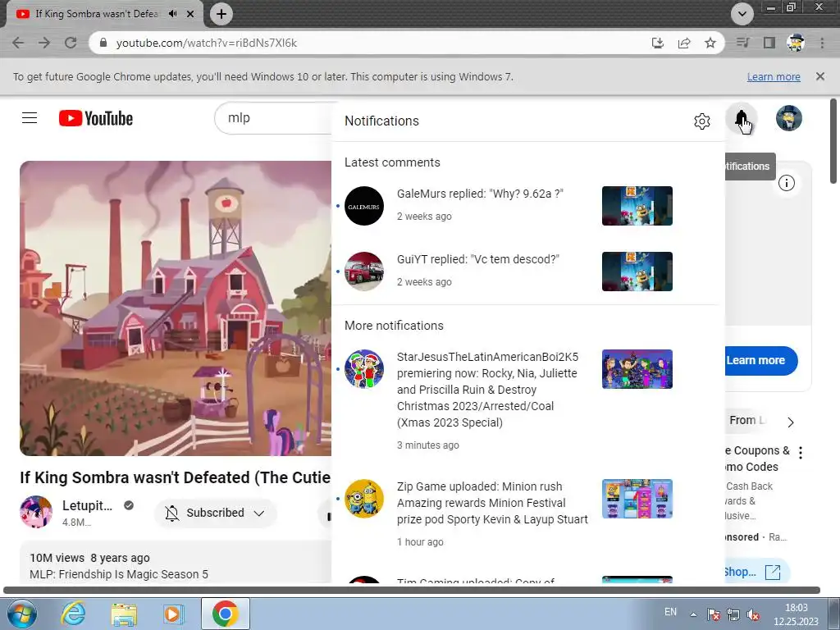840x630 pixels.
Task: Click the vertical page scrollbar thumb
Action: click(x=833, y=141)
